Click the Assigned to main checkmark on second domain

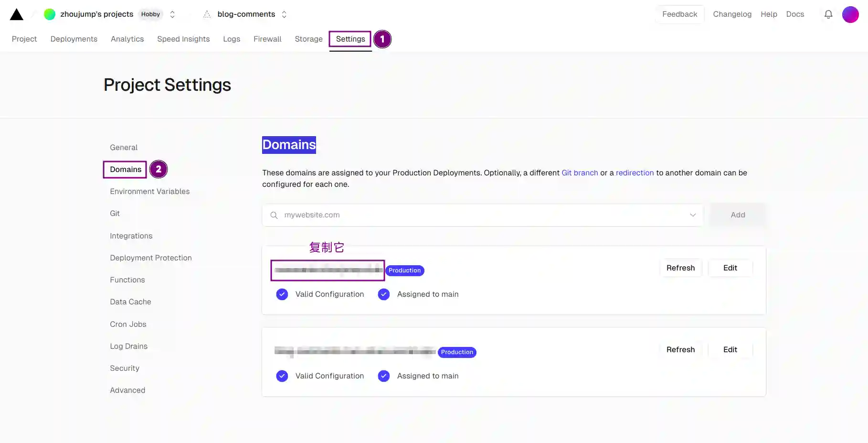(x=383, y=376)
